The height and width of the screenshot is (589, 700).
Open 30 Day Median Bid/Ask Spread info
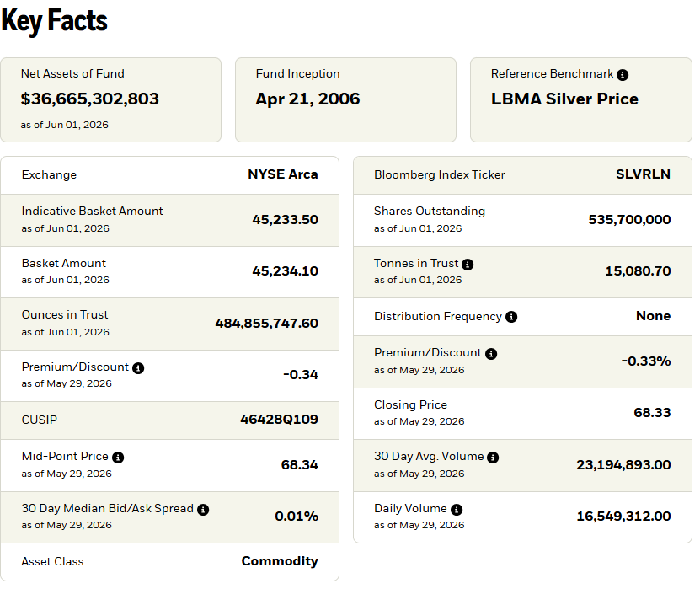click(203, 510)
